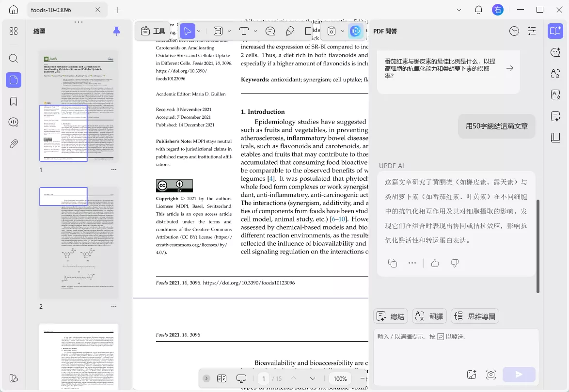Open more options for the AI response
The height and width of the screenshot is (392, 569).
412,263
